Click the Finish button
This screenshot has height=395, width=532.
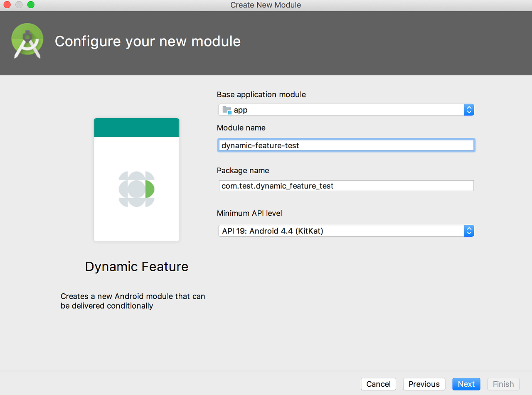coord(503,384)
